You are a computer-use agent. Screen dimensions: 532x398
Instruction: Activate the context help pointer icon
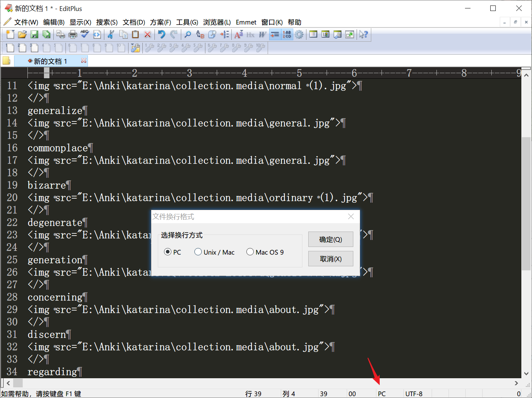(x=364, y=34)
